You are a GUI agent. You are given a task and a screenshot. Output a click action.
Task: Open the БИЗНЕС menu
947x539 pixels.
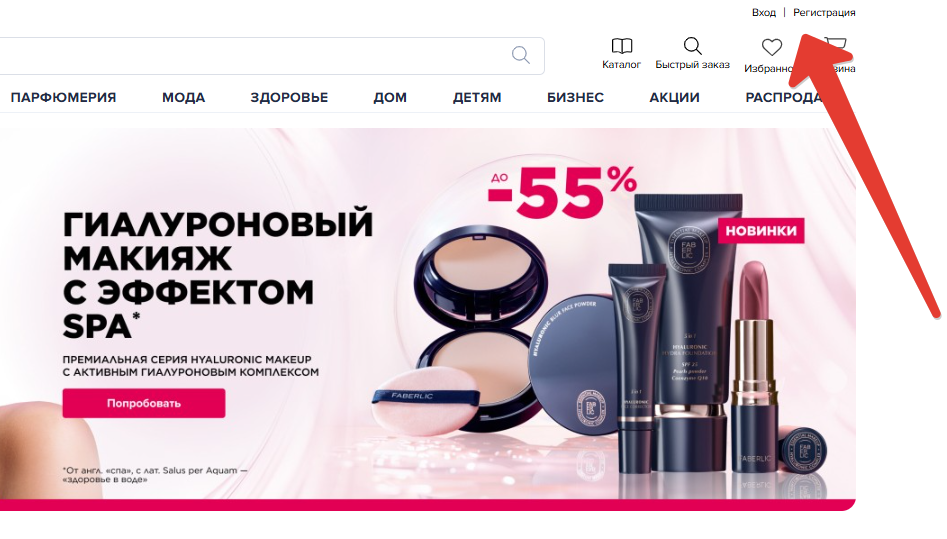576,97
